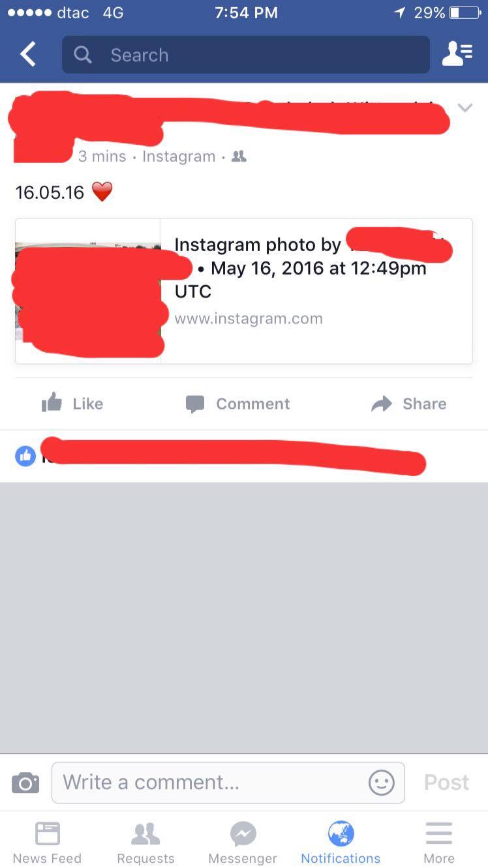This screenshot has height=868, width=488.
Task: Tap the back arrow in header
Action: (28, 55)
